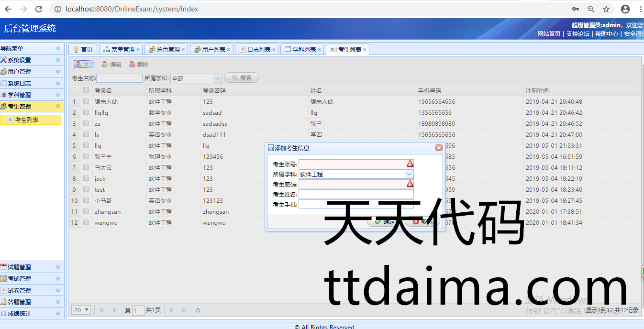
Task: Switch to the 学科列表 tab
Action: click(x=304, y=50)
